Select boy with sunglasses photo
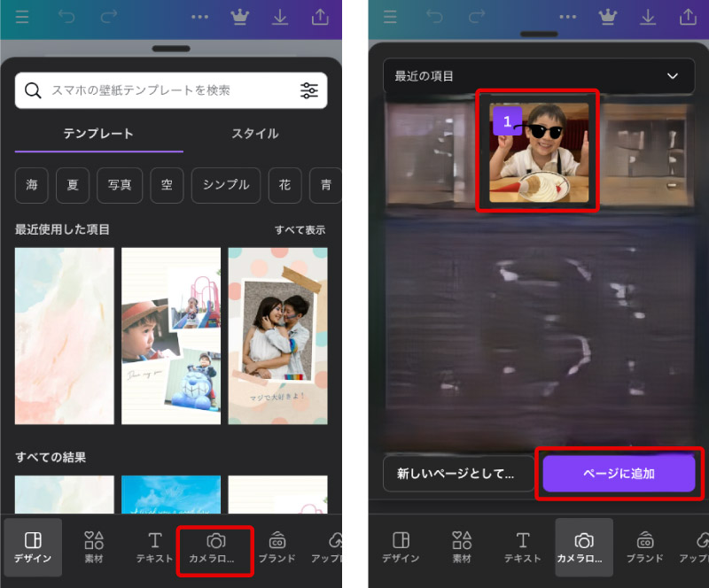Image resolution: width=709 pixels, height=588 pixels. point(539,153)
